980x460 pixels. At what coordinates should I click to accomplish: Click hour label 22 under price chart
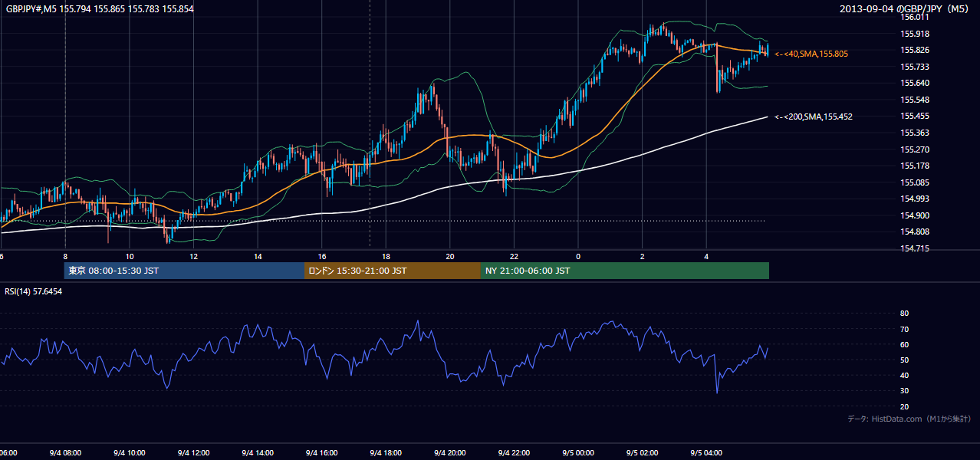514,256
